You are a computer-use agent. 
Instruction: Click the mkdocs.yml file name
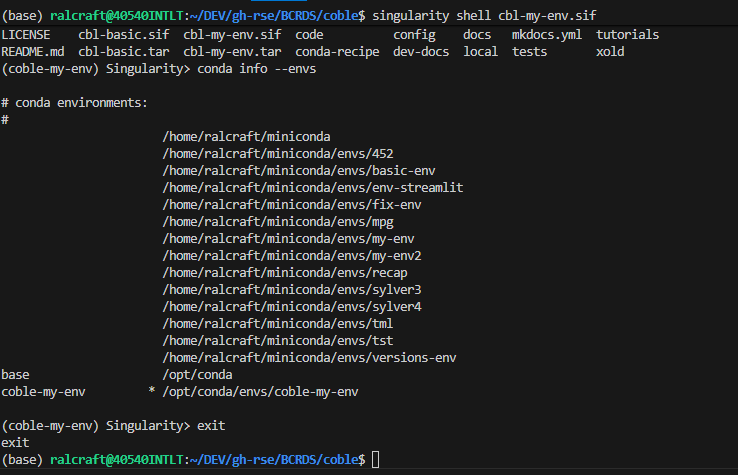(x=547, y=35)
